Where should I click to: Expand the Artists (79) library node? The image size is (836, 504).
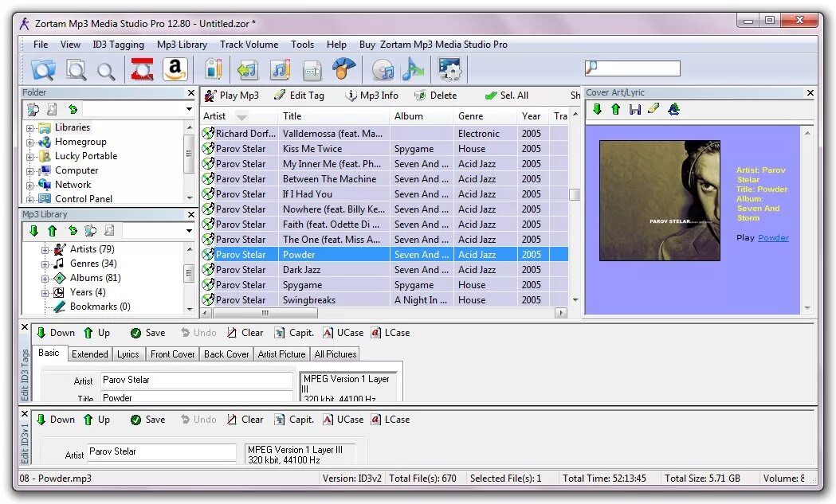click(45, 250)
